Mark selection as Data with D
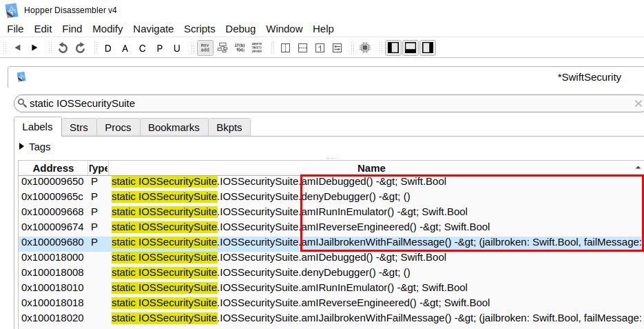Viewport: 644px width, 329px height. (108, 48)
